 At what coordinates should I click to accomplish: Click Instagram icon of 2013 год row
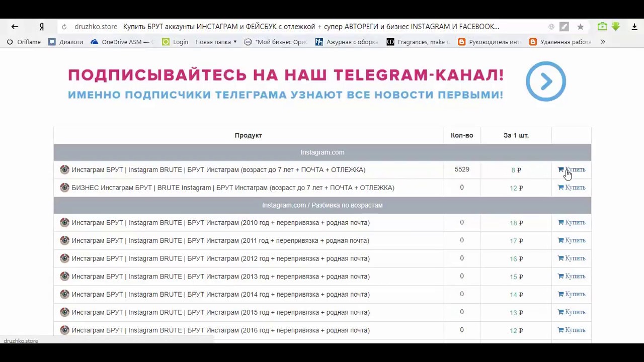click(64, 276)
